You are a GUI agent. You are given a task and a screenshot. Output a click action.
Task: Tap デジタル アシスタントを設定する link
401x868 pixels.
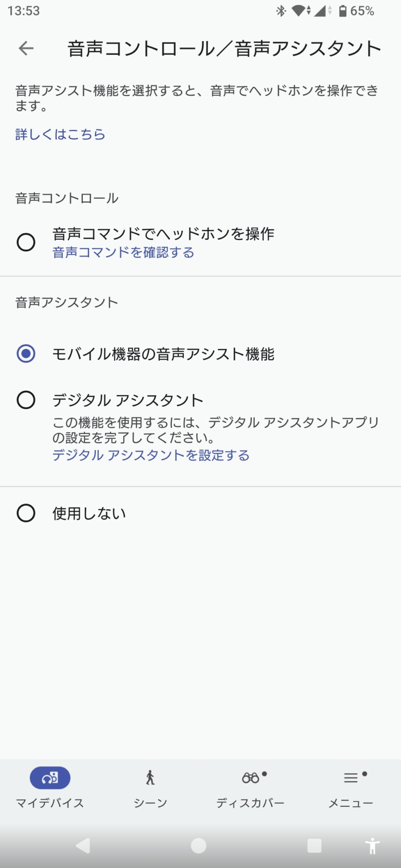point(151,455)
